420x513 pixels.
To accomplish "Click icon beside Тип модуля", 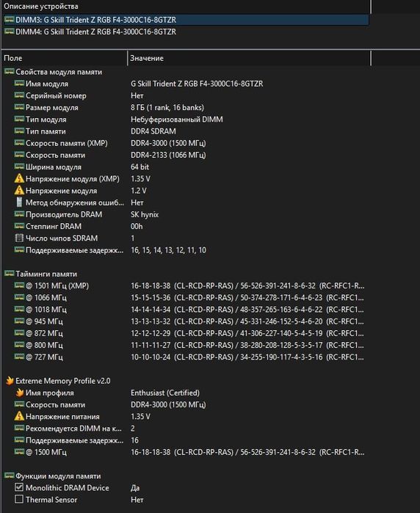I will [x=19, y=119].
